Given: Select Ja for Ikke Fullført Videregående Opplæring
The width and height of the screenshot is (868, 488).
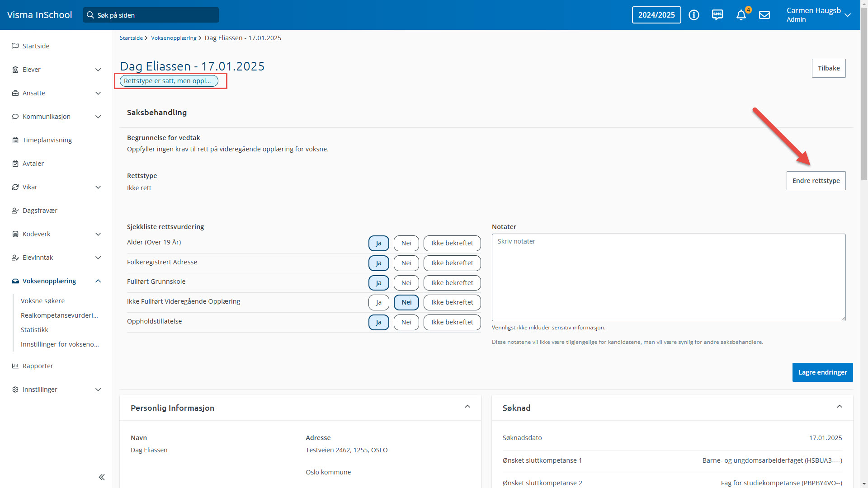Looking at the screenshot, I should [x=378, y=302].
